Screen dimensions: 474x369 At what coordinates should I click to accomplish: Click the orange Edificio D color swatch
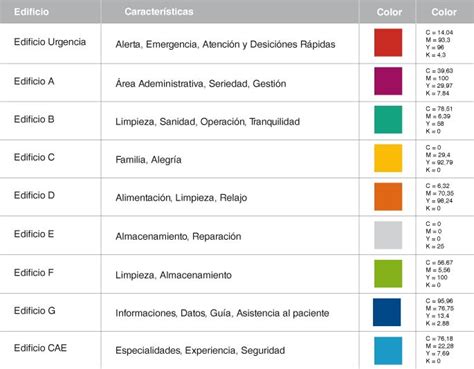(388, 197)
